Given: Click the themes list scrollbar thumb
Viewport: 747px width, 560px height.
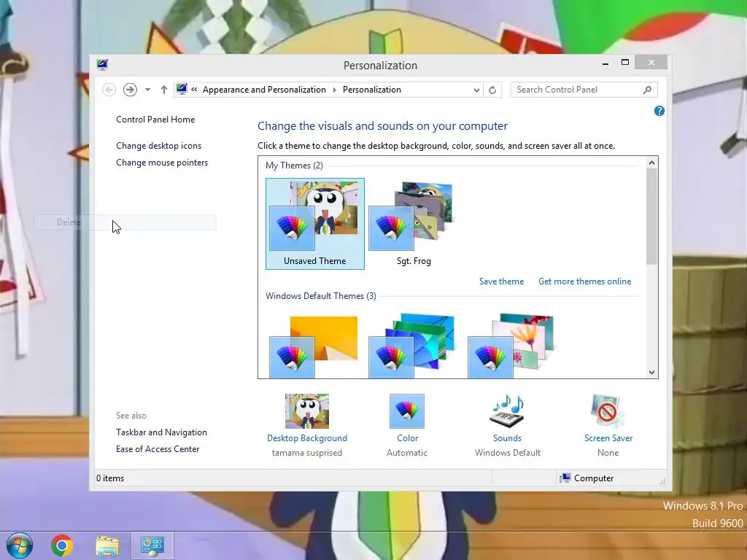Looking at the screenshot, I should [x=651, y=216].
